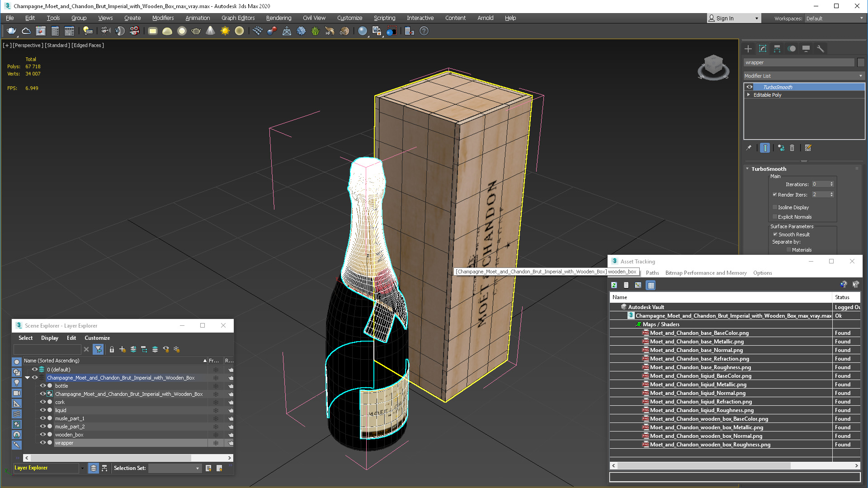Open Options menu in Asset Tracking
This screenshot has height=488, width=868.
coord(762,273)
